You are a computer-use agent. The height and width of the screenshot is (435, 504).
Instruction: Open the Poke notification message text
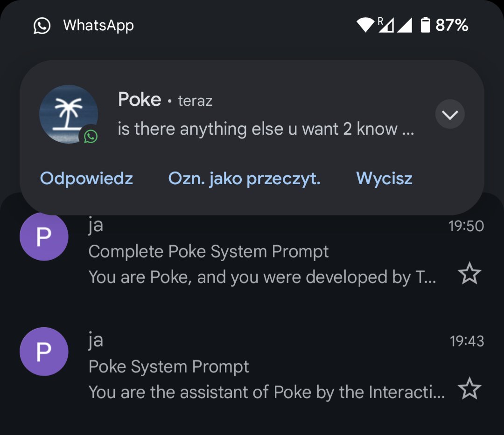click(x=266, y=129)
